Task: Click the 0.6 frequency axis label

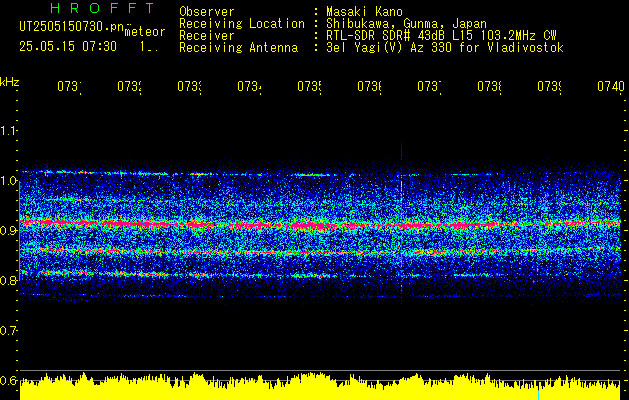Action: pyautogui.click(x=8, y=380)
